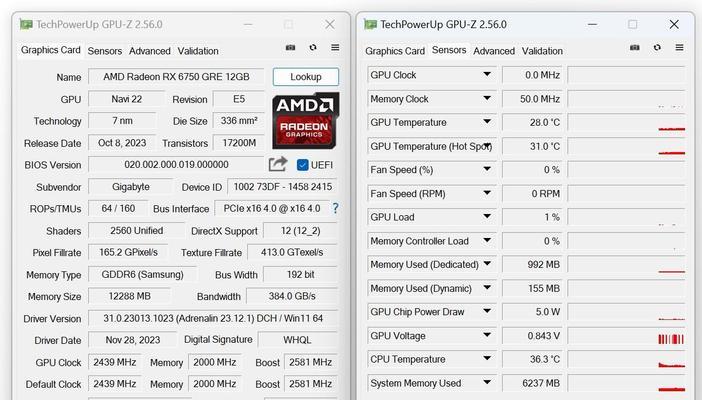Toggle the UEFI checkbox
Image resolution: width=702 pixels, height=400 pixels.
click(x=303, y=165)
